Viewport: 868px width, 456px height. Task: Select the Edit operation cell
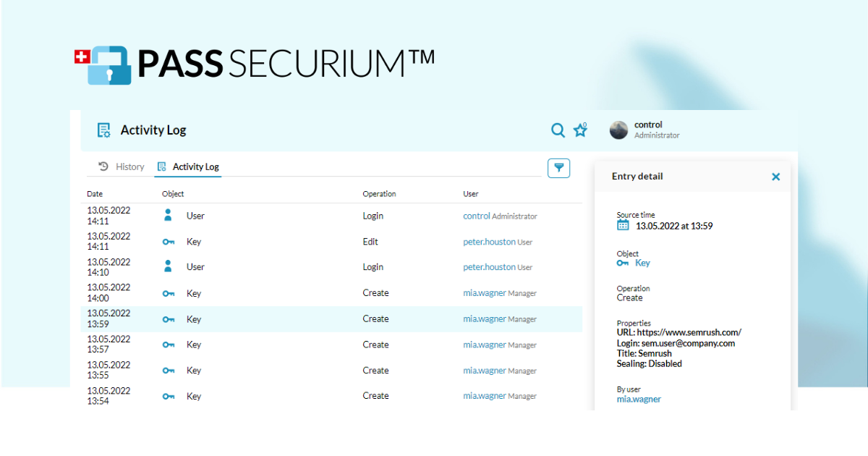(x=370, y=242)
